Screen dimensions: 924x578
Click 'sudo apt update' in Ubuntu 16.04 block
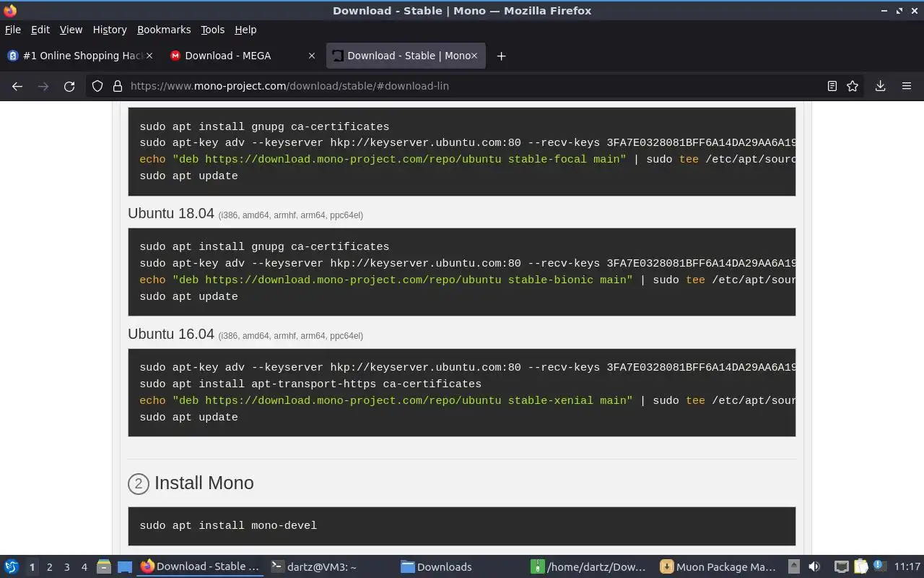(188, 417)
